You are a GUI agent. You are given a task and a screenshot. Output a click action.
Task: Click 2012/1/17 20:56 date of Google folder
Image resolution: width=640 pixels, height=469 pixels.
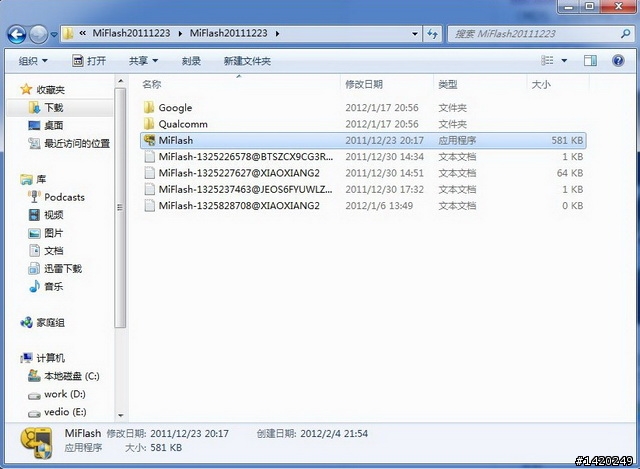click(x=382, y=108)
